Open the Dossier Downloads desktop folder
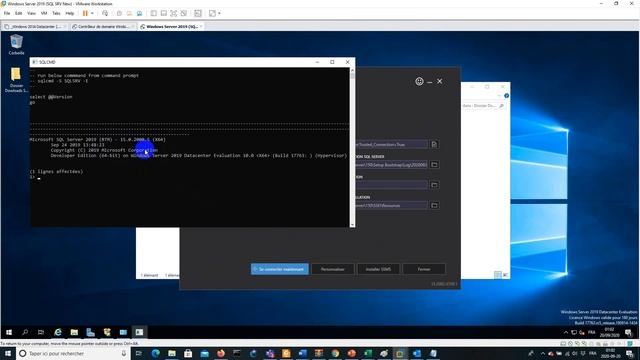640x360 pixels. [16, 80]
